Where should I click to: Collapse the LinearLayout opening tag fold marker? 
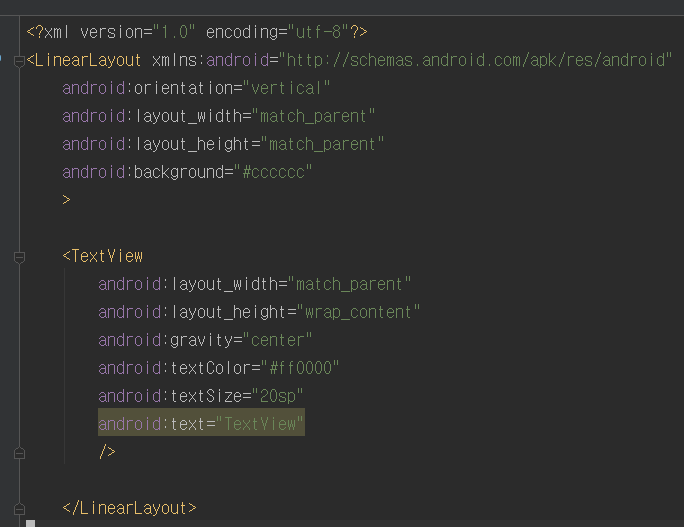(19, 61)
